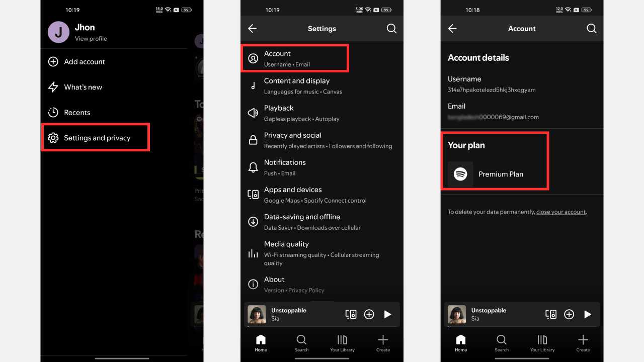Play "Unstoppable" by Sia from the mini player
This screenshot has height=362, width=644.
coord(387,314)
